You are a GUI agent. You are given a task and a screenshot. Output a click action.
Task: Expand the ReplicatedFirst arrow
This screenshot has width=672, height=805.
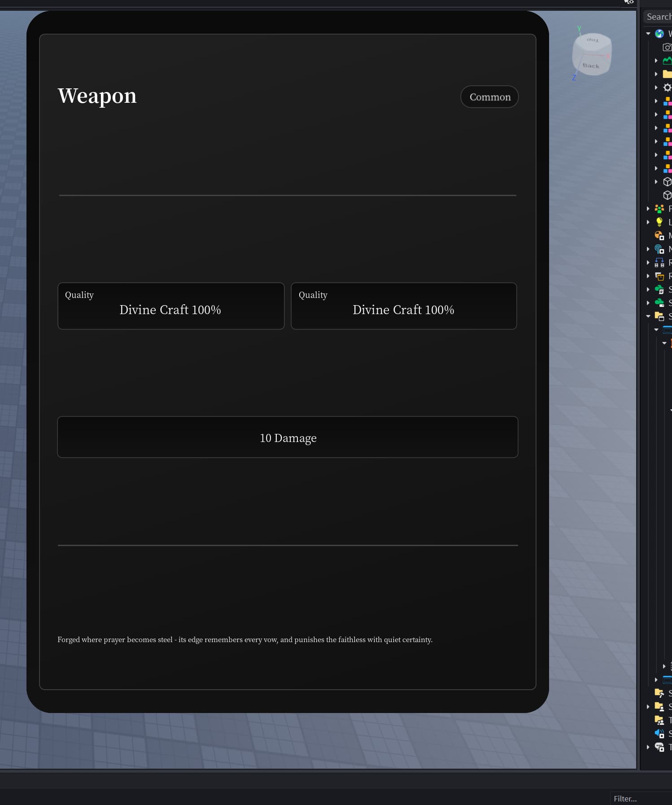[648, 262]
